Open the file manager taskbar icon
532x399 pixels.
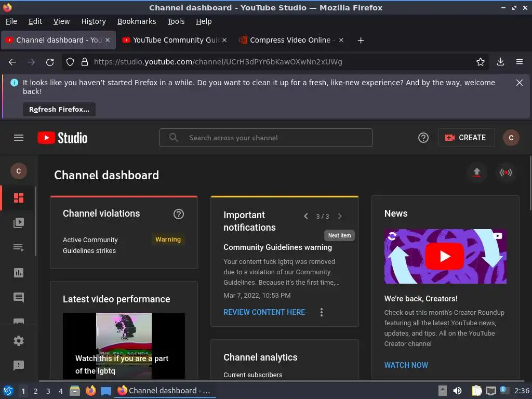point(75,391)
